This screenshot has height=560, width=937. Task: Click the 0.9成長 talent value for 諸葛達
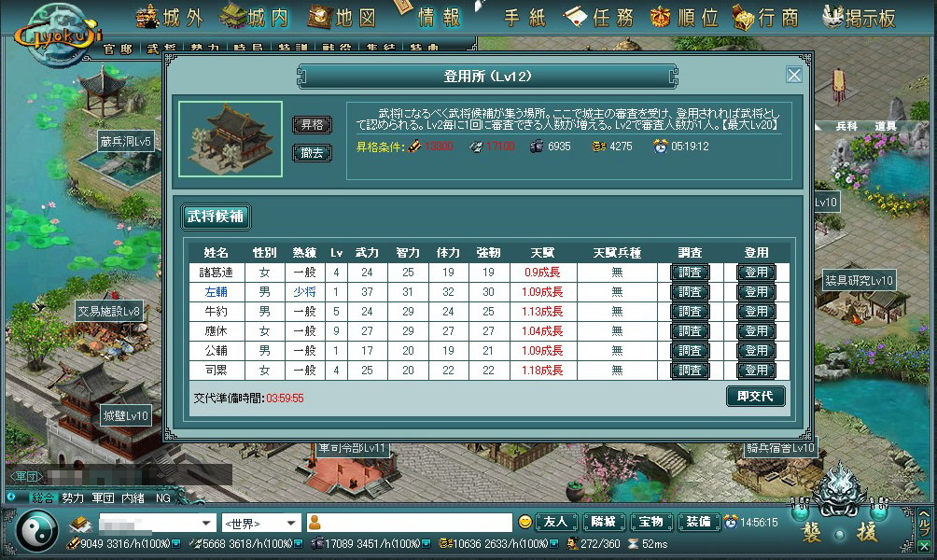click(542, 273)
